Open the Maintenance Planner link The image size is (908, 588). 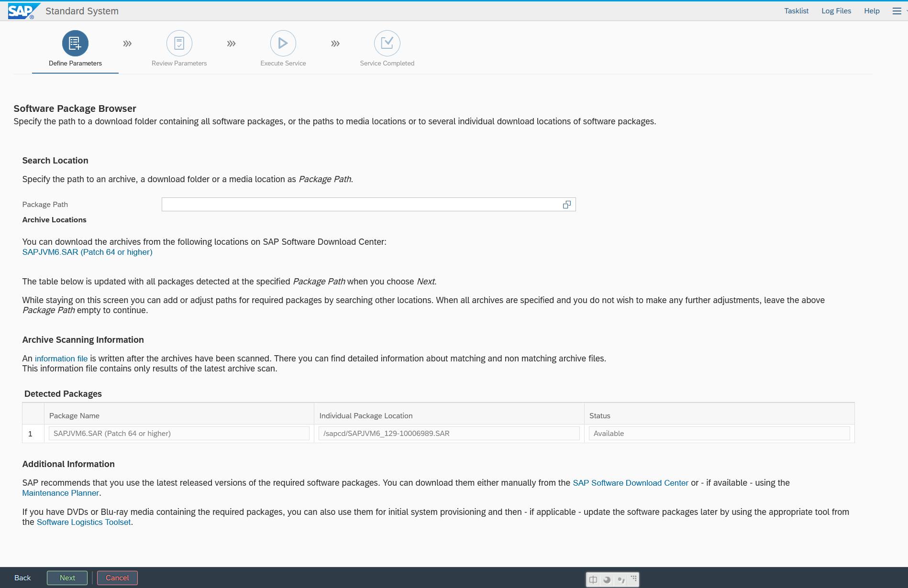point(61,493)
